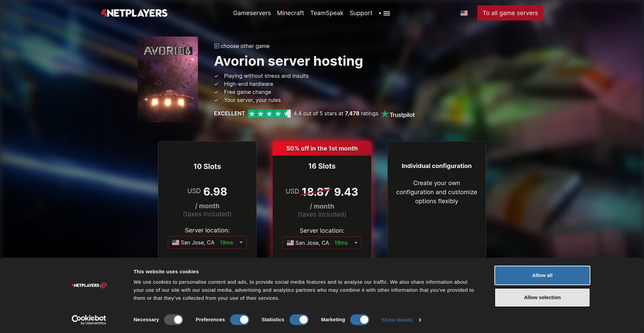Open the Minecraft menu item
Screen dimensions: 644x333
(x=290, y=13)
